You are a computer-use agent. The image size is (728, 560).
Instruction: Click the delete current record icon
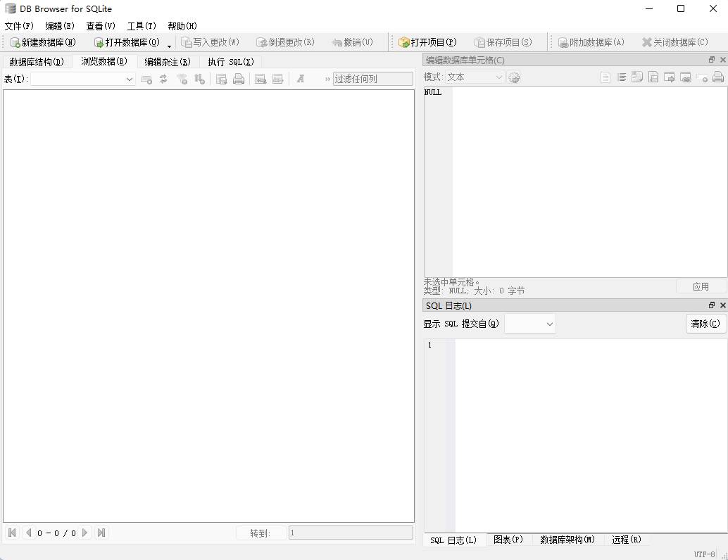coord(277,79)
